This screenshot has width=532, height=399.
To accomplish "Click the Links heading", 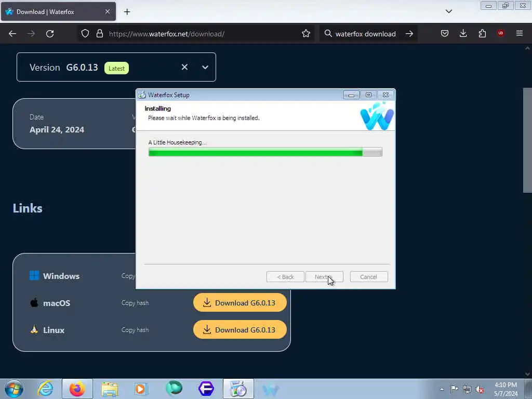I will pyautogui.click(x=28, y=208).
